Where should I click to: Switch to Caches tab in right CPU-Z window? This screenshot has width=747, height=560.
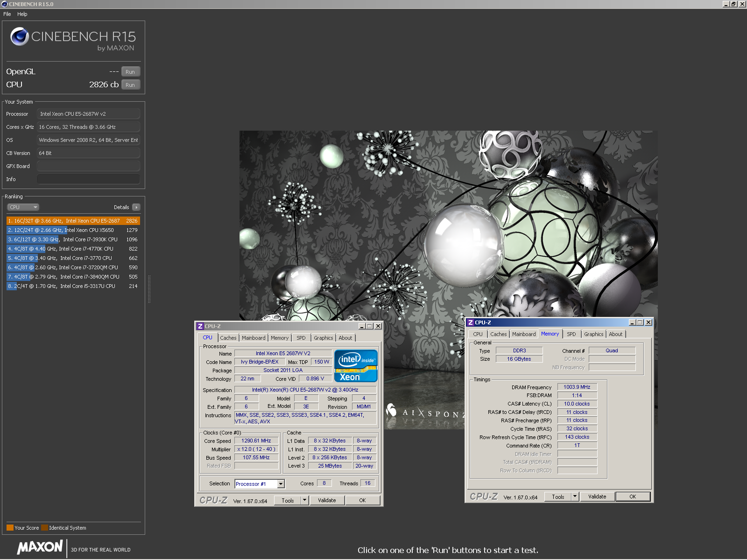point(498,334)
